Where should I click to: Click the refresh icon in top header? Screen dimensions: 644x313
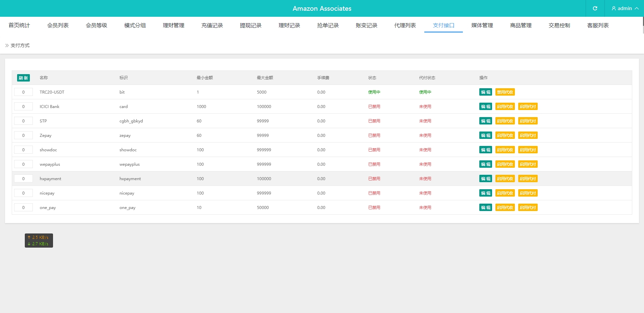[595, 8]
